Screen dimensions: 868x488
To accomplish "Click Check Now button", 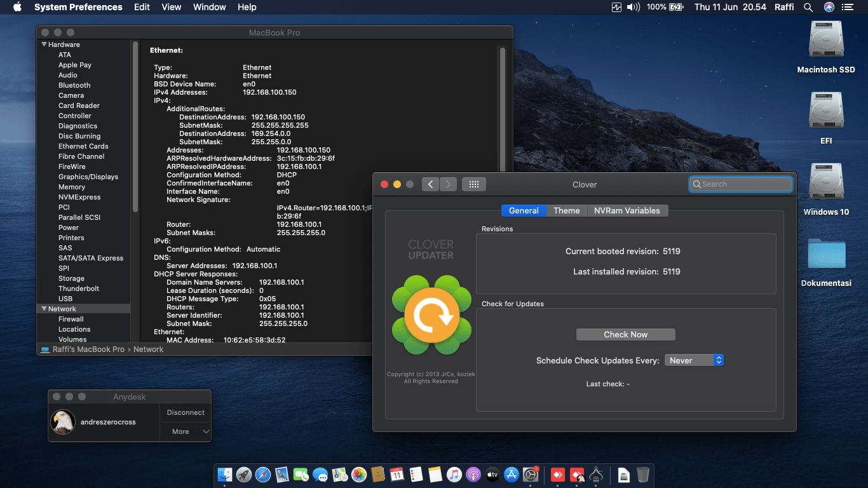I will pos(626,334).
